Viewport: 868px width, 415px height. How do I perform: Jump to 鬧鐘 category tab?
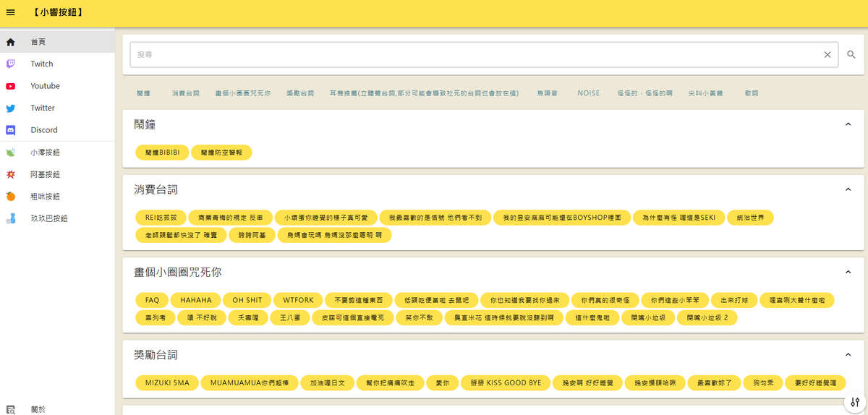[143, 93]
